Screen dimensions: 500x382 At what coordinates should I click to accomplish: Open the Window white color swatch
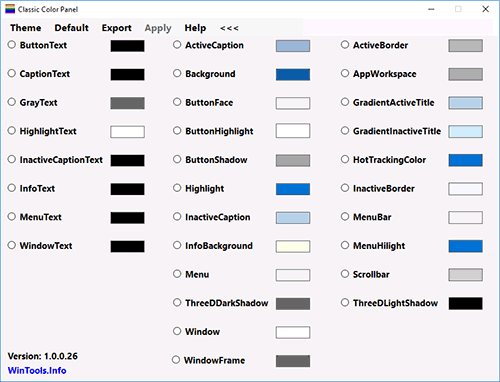point(293,333)
